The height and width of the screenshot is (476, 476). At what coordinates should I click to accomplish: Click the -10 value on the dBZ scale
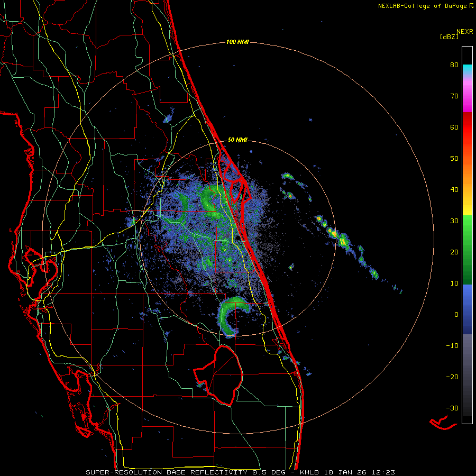pyautogui.click(x=452, y=346)
